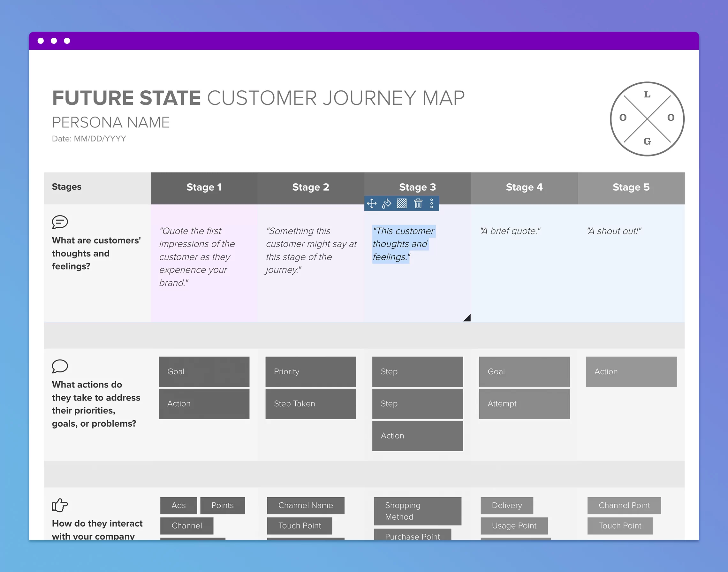Click the speech bubble icon beside actions question

point(60,367)
